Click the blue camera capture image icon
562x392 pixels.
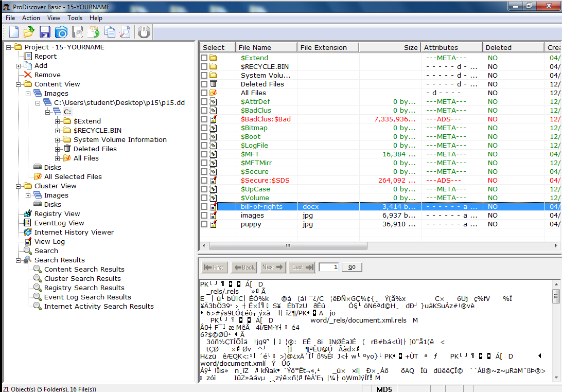[61, 32]
